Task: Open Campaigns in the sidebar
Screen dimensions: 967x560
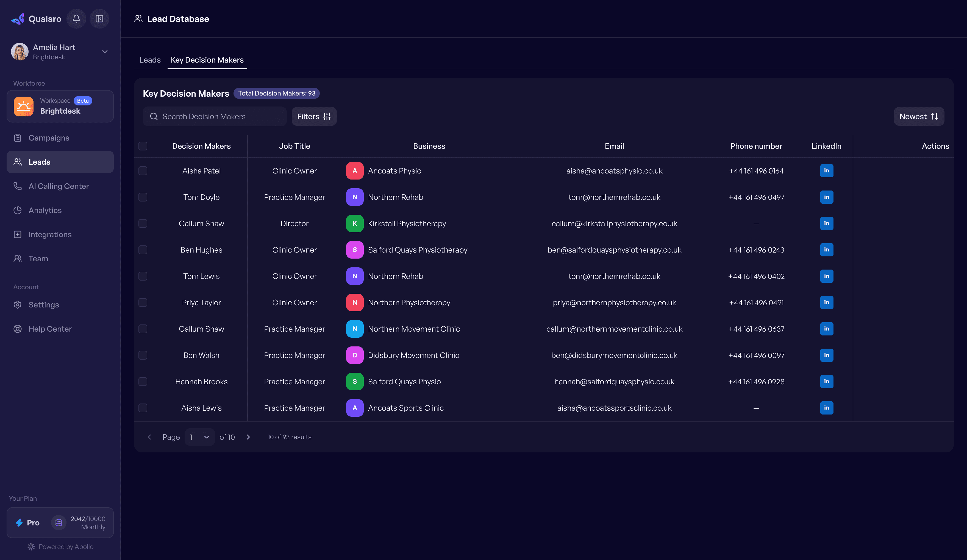Action: [60, 138]
